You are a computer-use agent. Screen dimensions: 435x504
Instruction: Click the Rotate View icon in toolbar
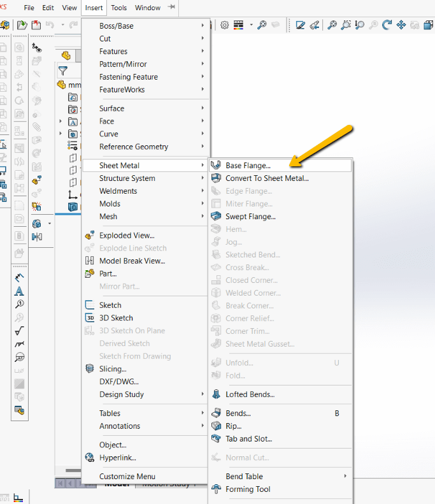click(x=387, y=25)
